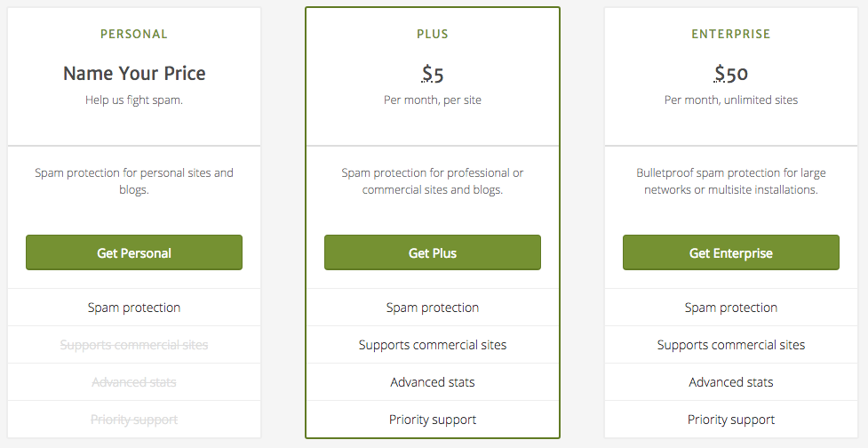Click struck-through Priority support in Personal

[x=134, y=420]
